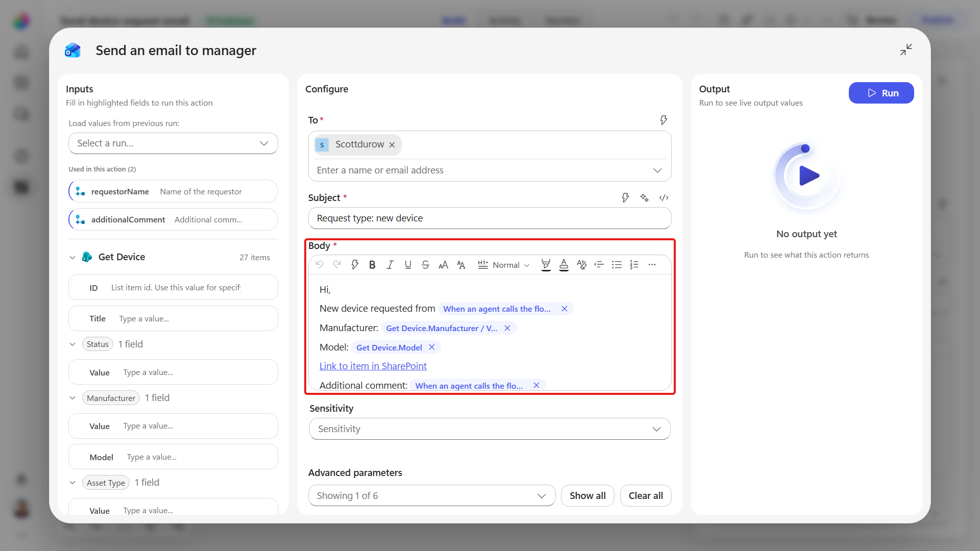Toggle bold formatting in Body editor
Viewport: 980px width, 551px height.
coord(372,264)
